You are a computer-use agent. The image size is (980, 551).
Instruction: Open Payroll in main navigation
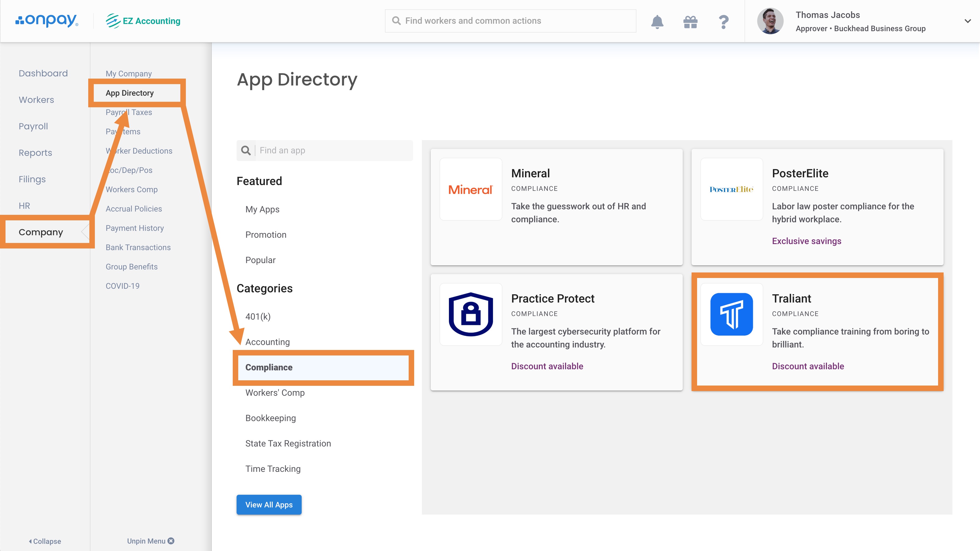coord(33,126)
